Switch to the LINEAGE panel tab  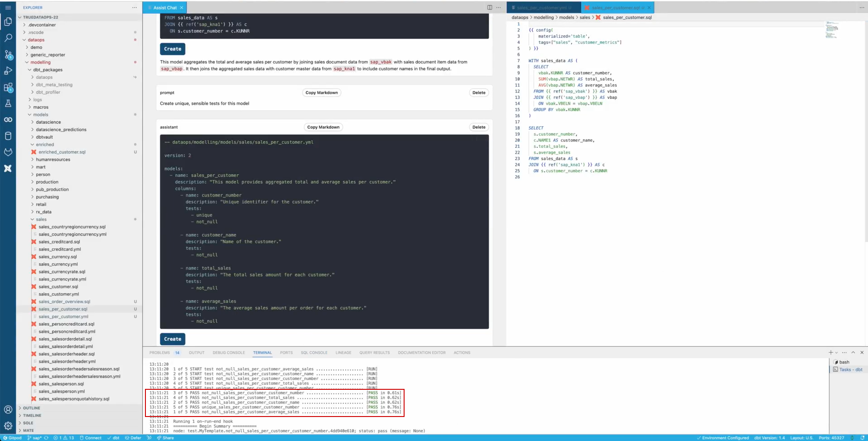pyautogui.click(x=343, y=352)
